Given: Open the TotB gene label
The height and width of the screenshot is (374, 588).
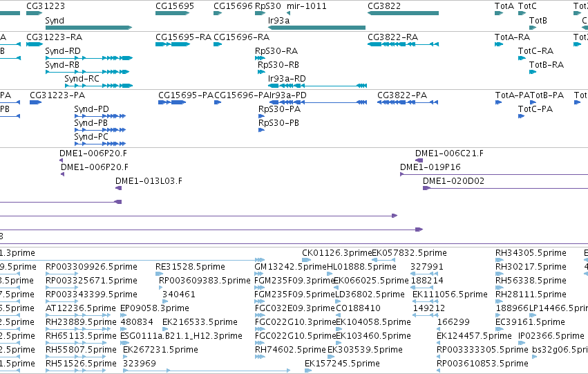Looking at the screenshot, I should [538, 20].
